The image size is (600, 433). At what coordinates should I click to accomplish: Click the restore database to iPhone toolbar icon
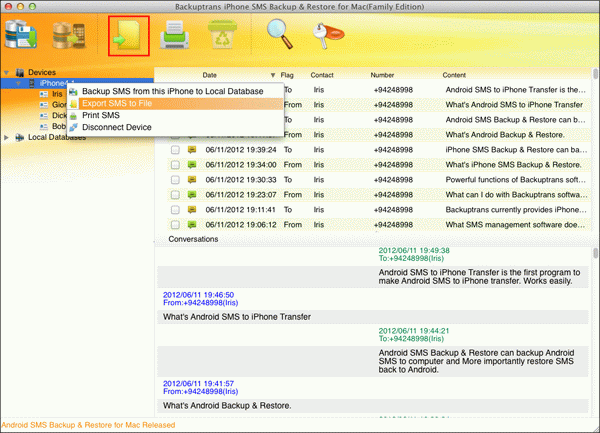[x=69, y=36]
